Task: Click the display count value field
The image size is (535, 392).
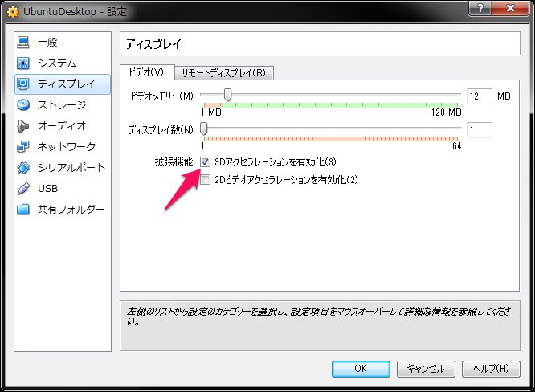Action: pos(479,130)
